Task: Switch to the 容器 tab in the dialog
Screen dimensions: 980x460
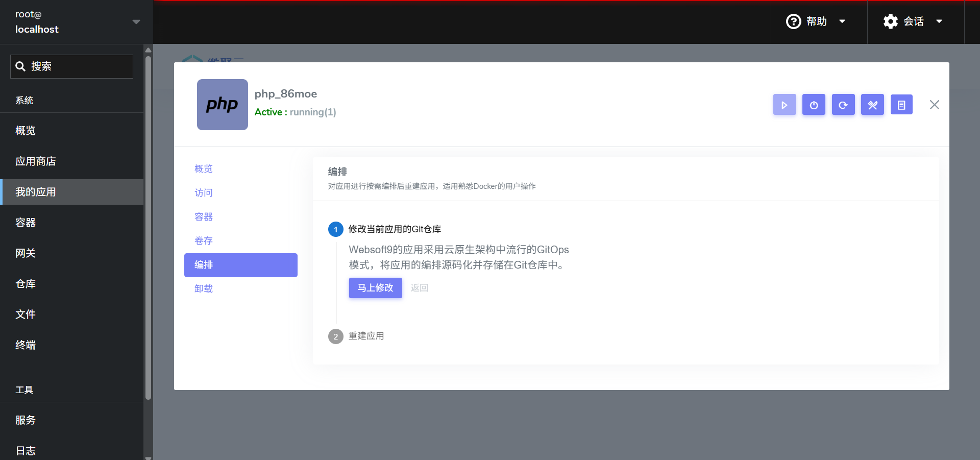Action: pos(203,216)
